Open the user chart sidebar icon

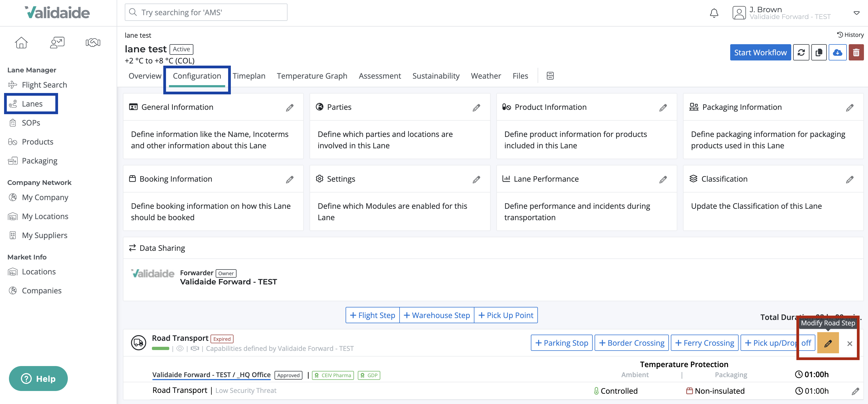57,43
